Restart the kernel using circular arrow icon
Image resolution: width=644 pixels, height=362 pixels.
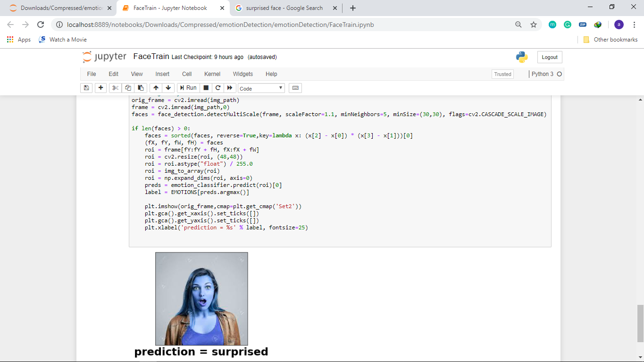(217, 88)
